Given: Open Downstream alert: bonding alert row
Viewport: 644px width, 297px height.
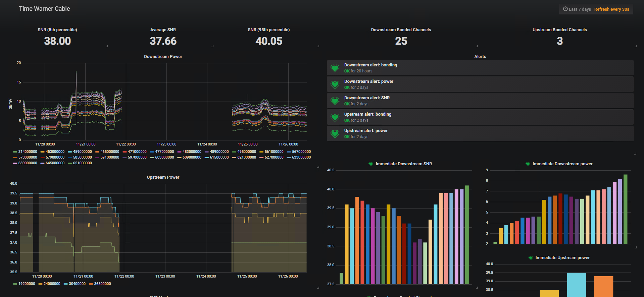Looking at the screenshot, I should pos(480,68).
